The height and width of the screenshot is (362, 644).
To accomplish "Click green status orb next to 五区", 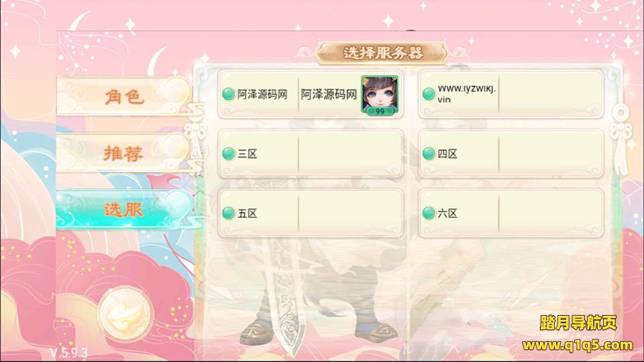I will [x=228, y=213].
